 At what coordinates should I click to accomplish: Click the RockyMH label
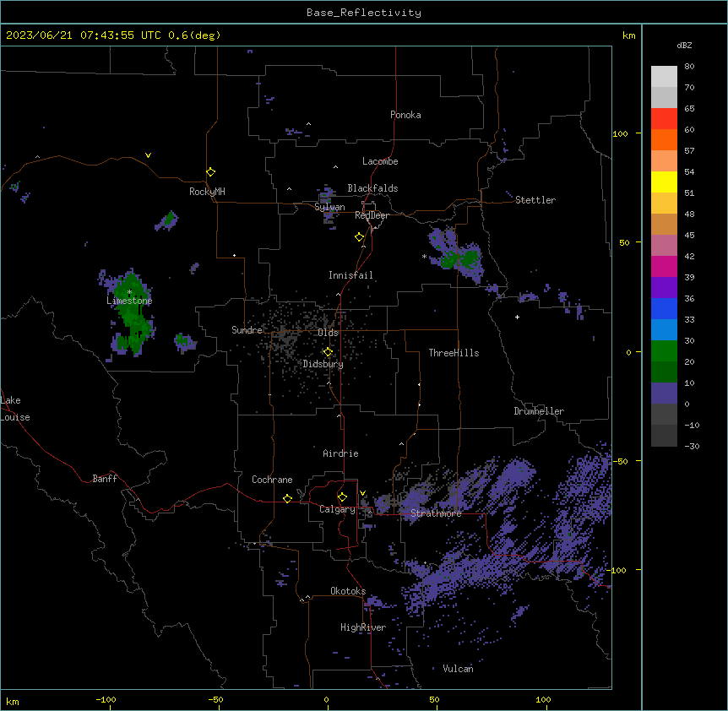tap(207, 192)
